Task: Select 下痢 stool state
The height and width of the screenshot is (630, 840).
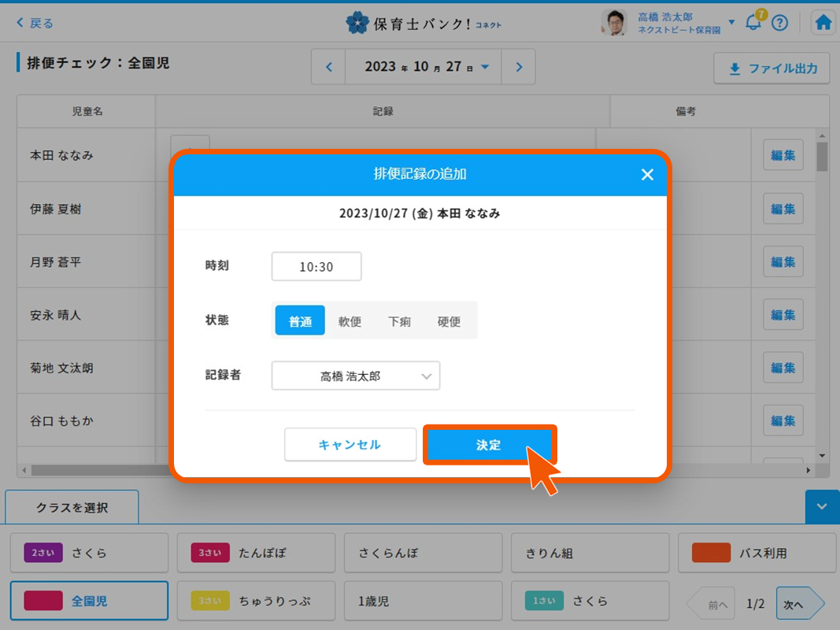Action: pyautogui.click(x=399, y=321)
